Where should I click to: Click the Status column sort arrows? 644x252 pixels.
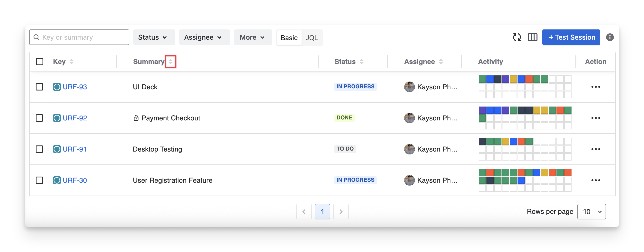[361, 62]
